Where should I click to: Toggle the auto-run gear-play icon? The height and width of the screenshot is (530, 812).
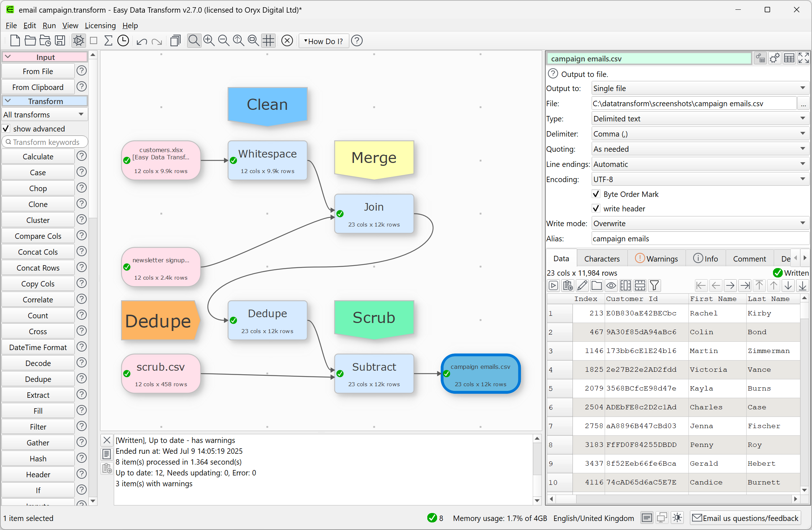[x=78, y=41]
